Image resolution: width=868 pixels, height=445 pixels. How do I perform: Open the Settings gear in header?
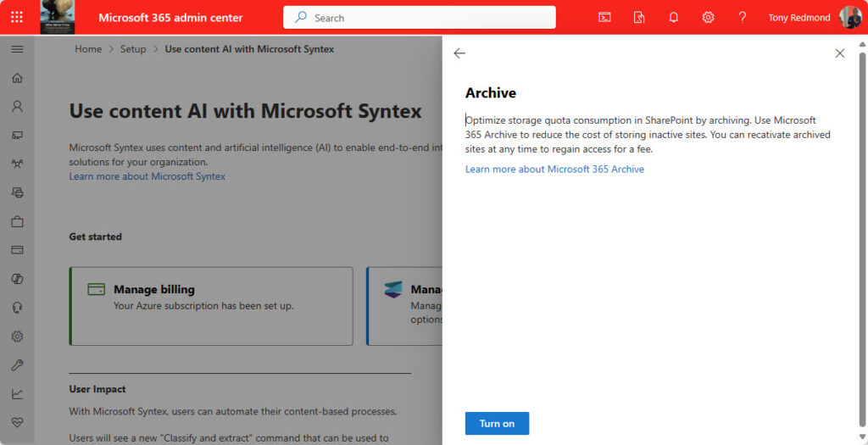tap(708, 17)
